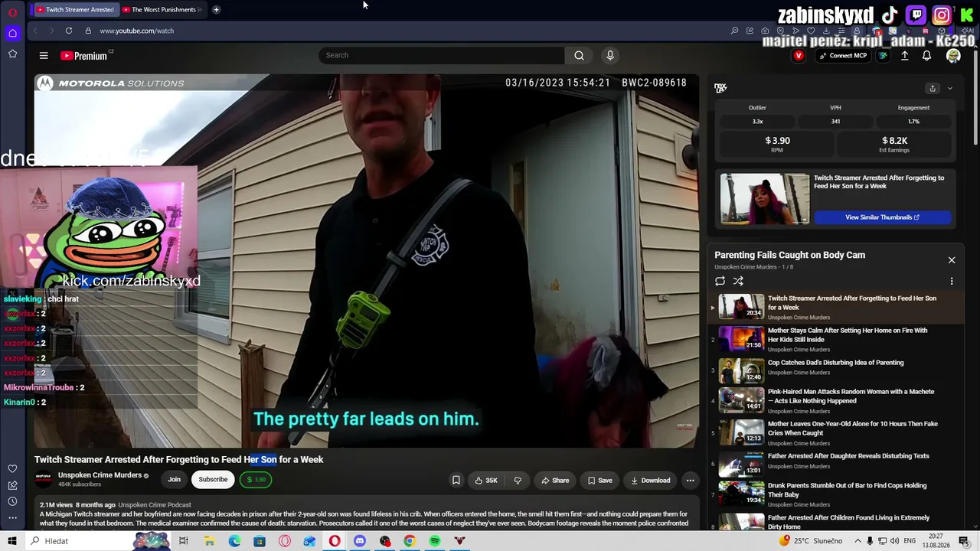Open Opera sidebar more options ellipsis
The width and height of the screenshot is (980, 551).
click(x=12, y=518)
